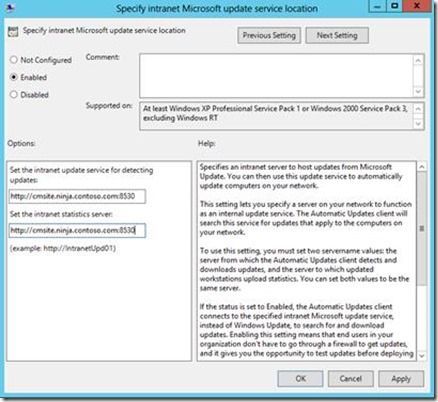This screenshot has width=438, height=402.
Task: Click the 'Comment:' label
Action: click(103, 57)
